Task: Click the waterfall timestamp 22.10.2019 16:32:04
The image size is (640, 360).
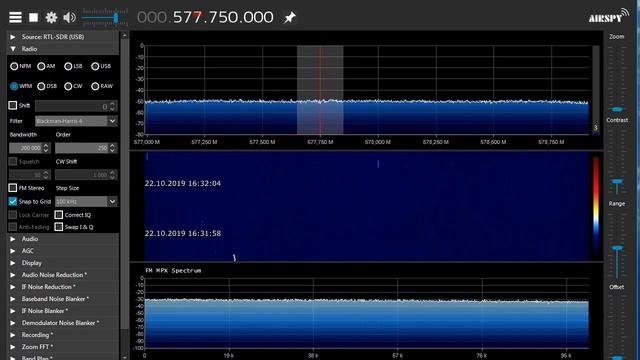Action: [183, 183]
